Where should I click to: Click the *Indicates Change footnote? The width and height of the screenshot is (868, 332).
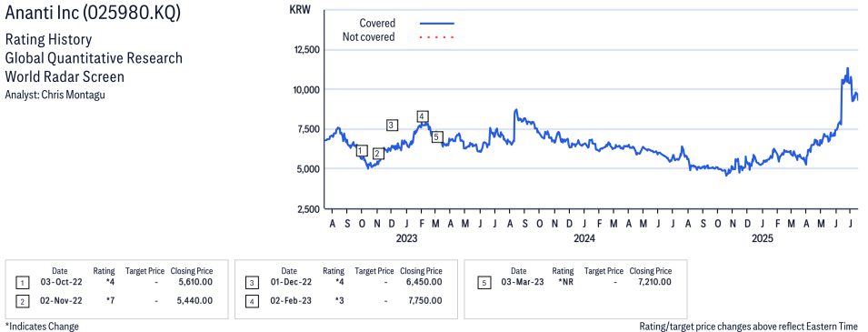pos(42,327)
